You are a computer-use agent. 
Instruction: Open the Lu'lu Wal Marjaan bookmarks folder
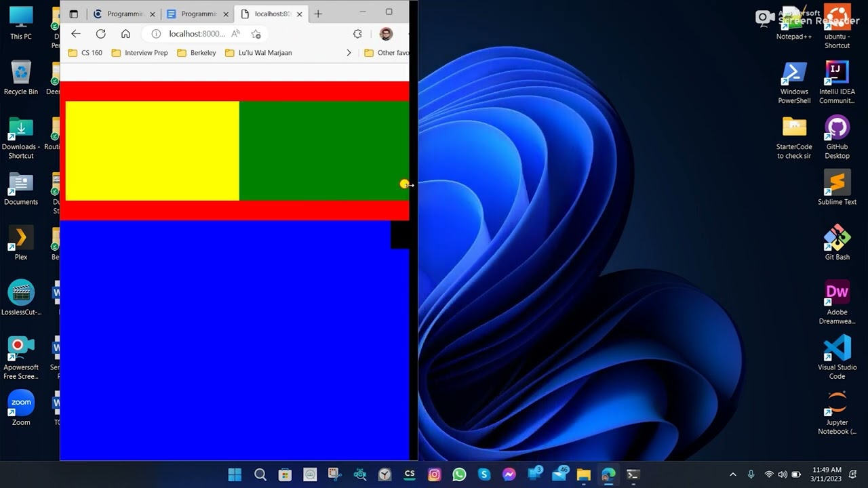[x=258, y=53]
